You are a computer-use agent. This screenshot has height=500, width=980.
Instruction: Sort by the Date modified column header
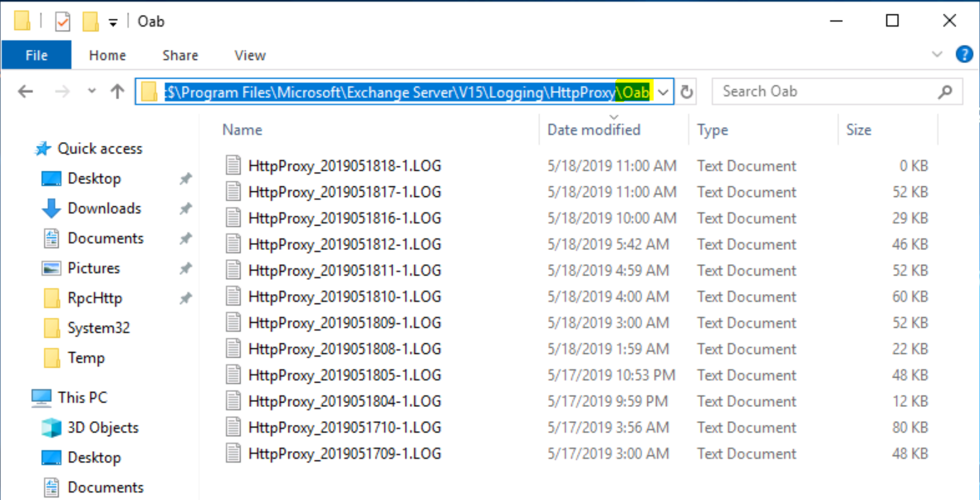click(594, 130)
